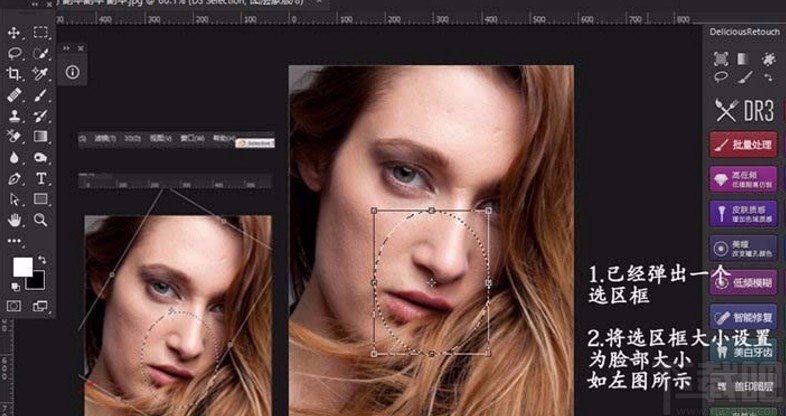
Task: Open the three-dots Edit Toolbar menu
Action: [14, 241]
